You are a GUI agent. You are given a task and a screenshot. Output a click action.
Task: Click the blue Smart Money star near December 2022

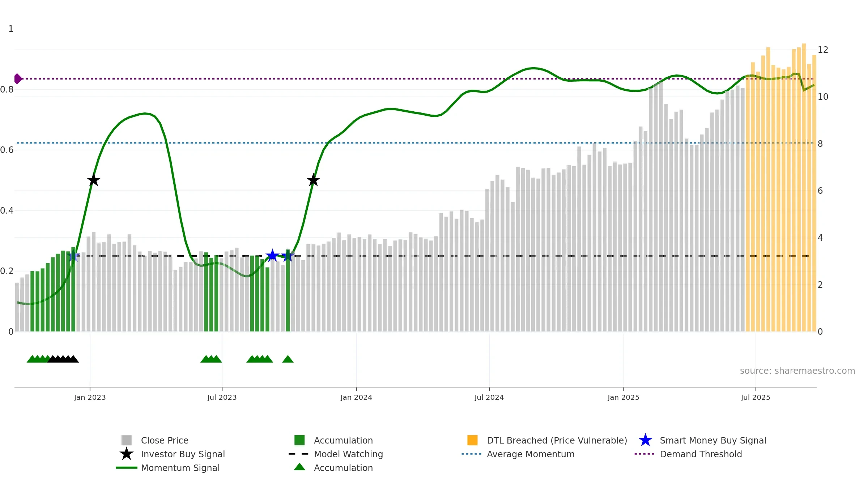point(73,256)
